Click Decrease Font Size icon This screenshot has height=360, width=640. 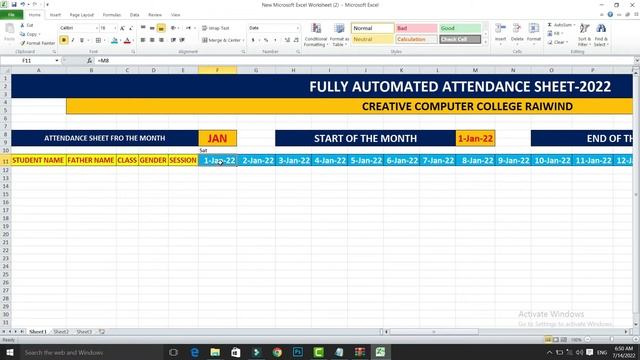coord(131,28)
